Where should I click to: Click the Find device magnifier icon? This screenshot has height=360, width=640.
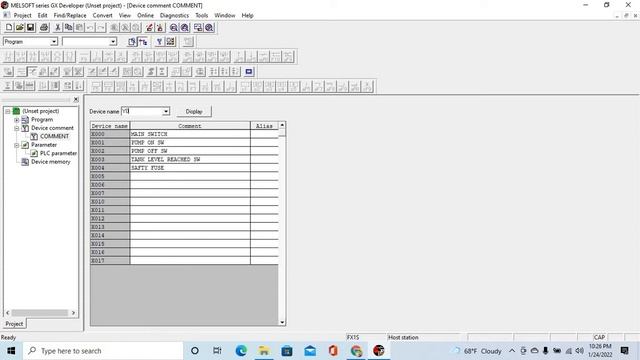coord(173,27)
